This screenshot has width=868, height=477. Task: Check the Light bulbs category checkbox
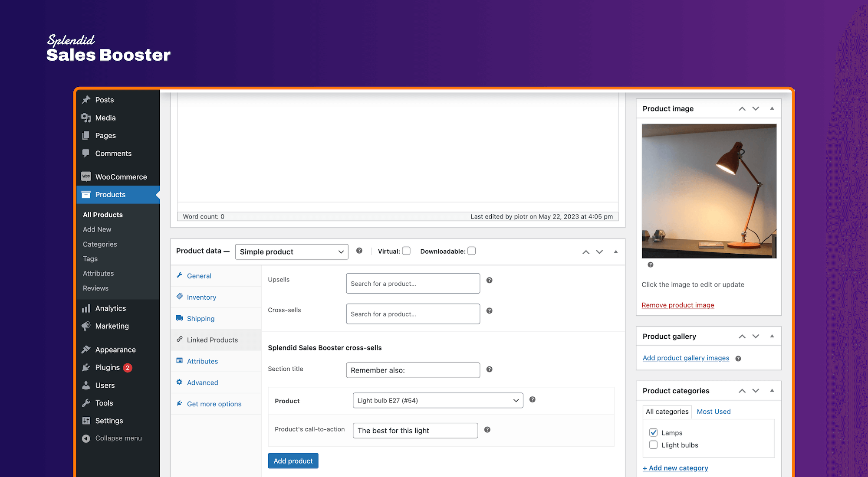[653, 444]
